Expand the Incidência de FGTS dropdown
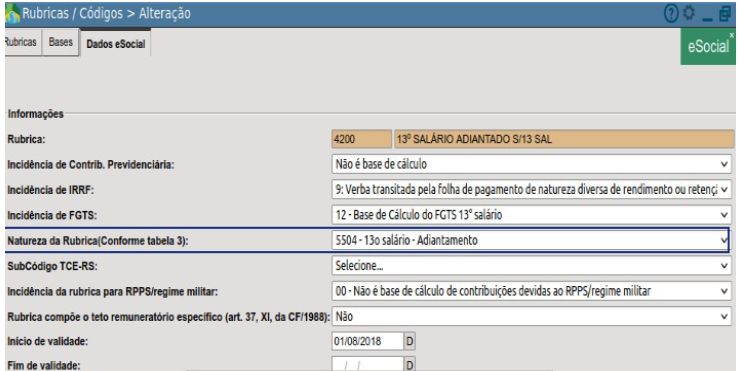 pyautogui.click(x=531, y=215)
